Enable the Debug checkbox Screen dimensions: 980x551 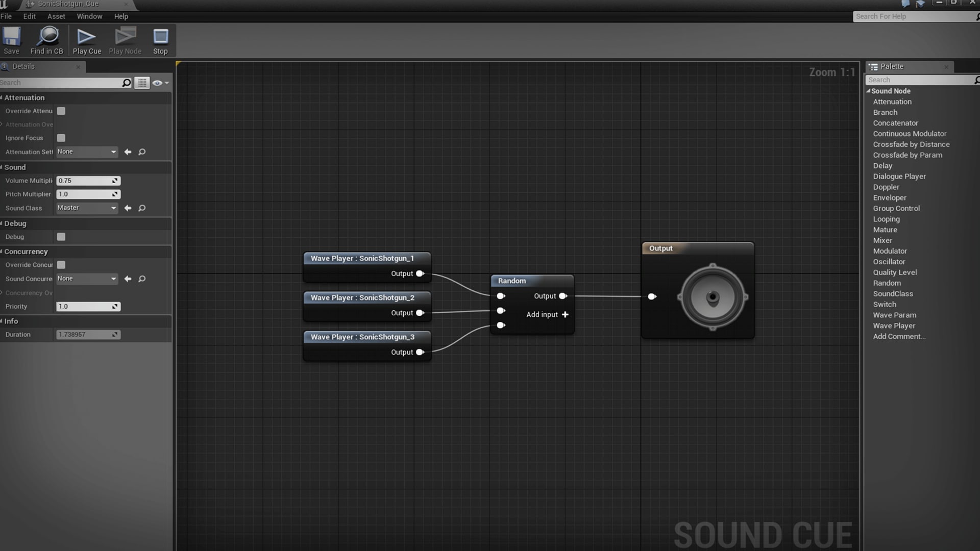61,237
